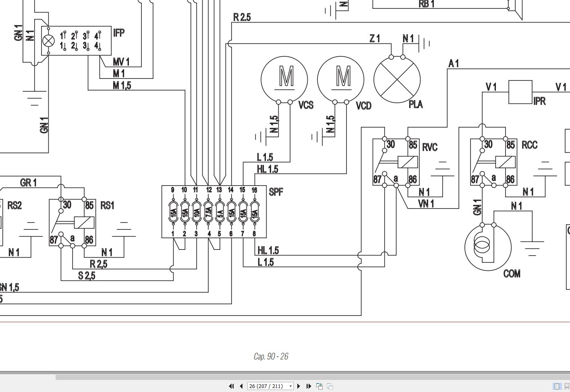
Task: Click the 'Cap. 90 - 26' page caption
Action: click(x=271, y=356)
